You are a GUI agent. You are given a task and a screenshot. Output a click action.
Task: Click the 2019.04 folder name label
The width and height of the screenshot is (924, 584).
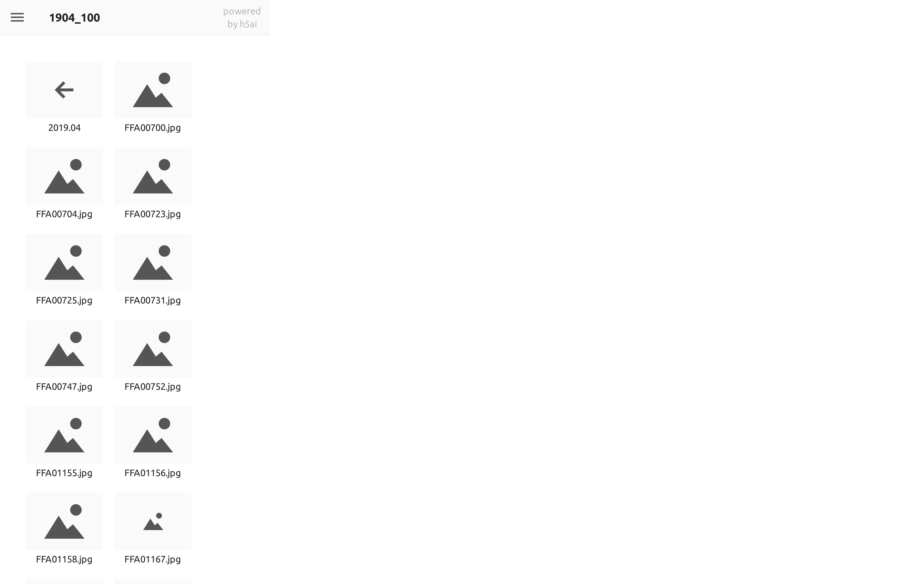64,128
